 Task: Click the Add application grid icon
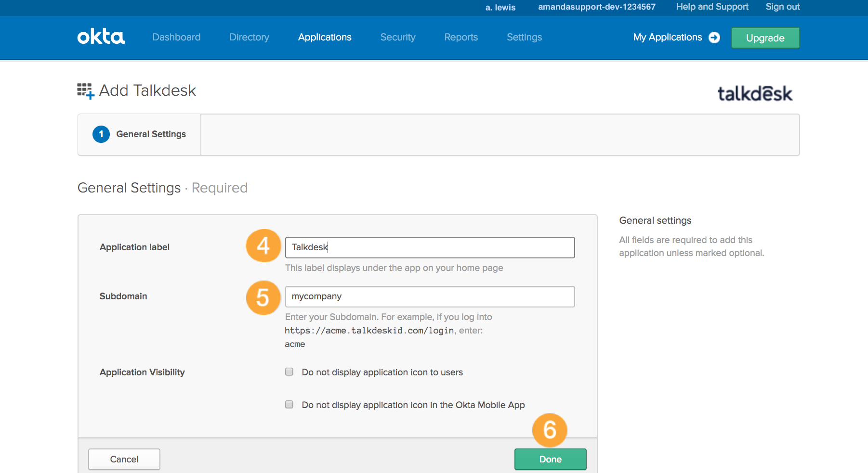(86, 91)
